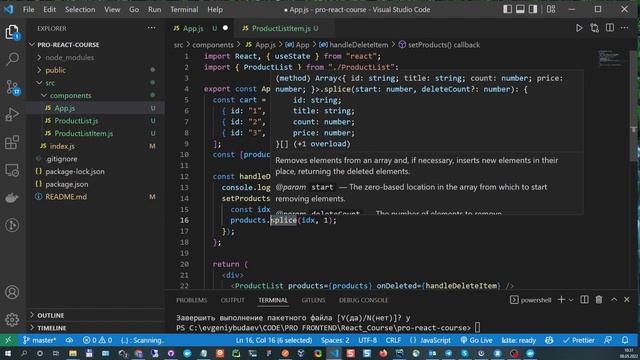Run the current file with play icon
The image size is (640, 360).
pyautogui.click(x=579, y=28)
